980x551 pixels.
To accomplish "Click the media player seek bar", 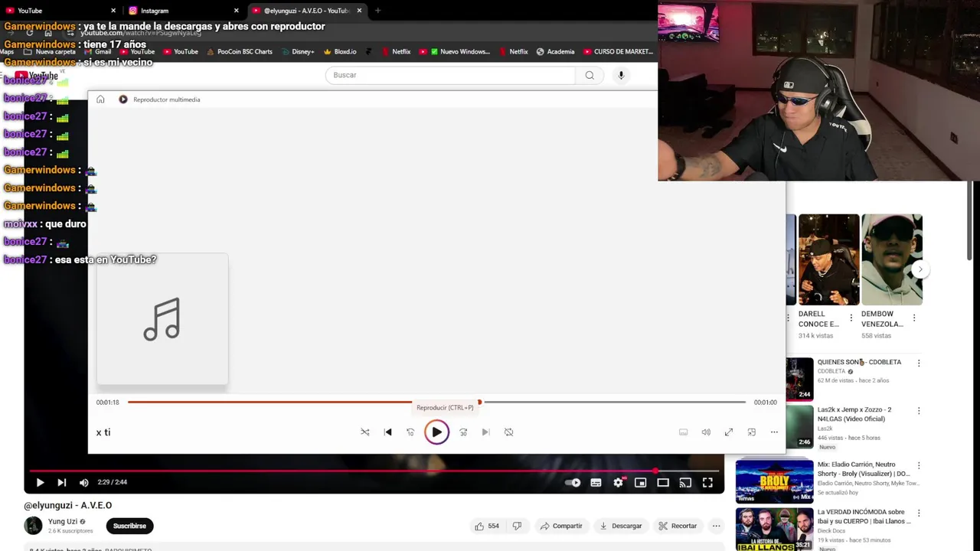I will pos(436,402).
